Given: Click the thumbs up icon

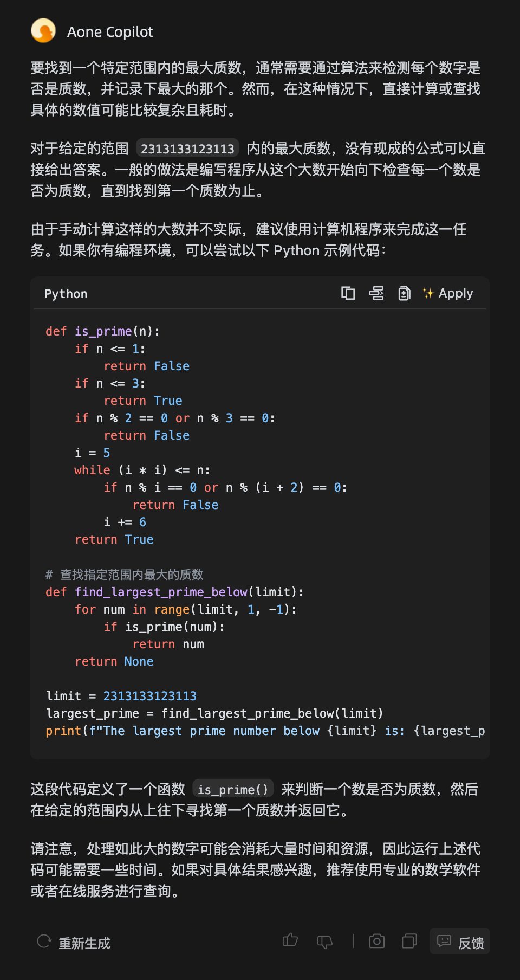Looking at the screenshot, I should 290,940.
